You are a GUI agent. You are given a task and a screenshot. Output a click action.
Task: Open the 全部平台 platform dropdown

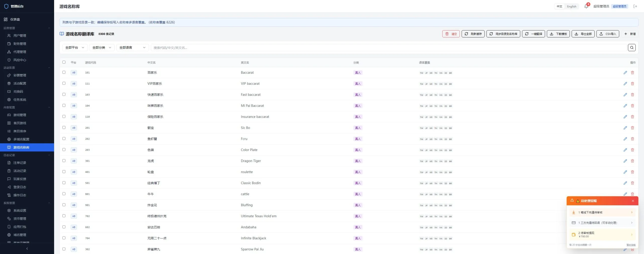pyautogui.click(x=75, y=48)
